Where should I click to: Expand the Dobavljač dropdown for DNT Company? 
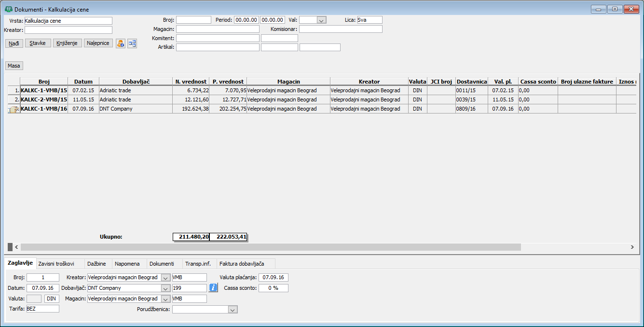click(165, 288)
